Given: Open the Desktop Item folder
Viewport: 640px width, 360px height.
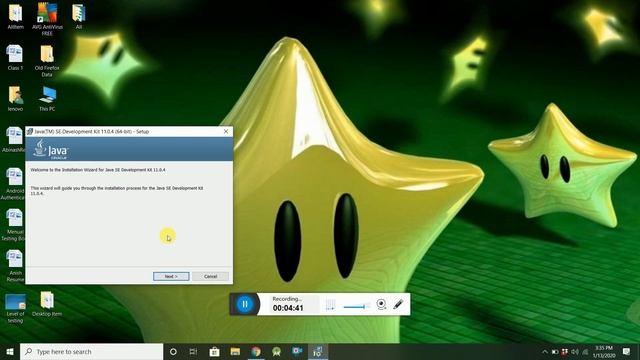Looking at the screenshot, I should (47, 304).
